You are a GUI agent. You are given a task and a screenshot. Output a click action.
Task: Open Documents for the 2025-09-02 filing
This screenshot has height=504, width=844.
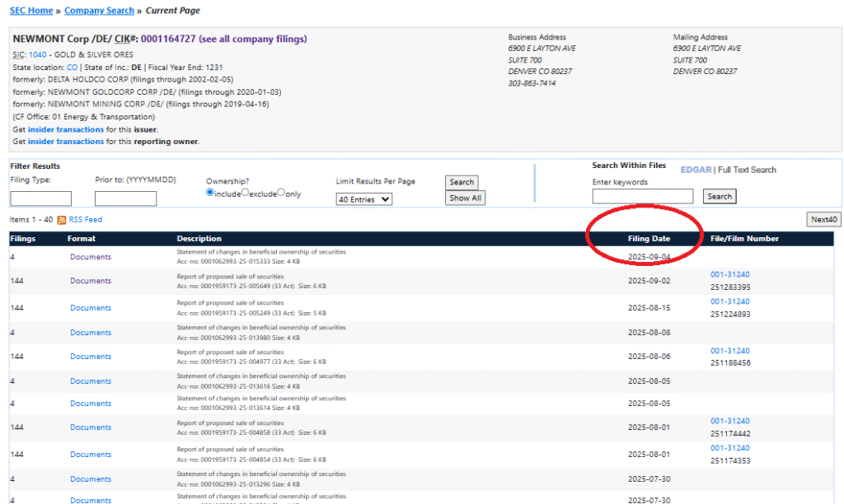91,281
